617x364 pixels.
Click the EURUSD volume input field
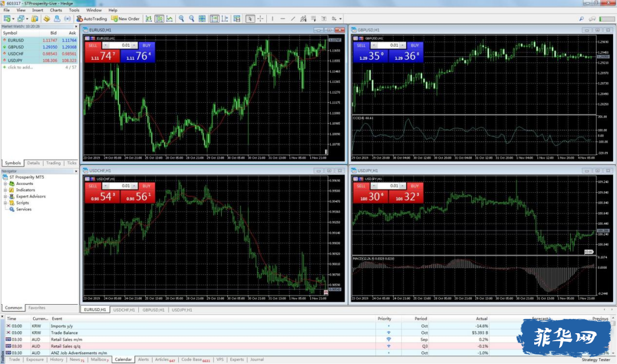120,45
